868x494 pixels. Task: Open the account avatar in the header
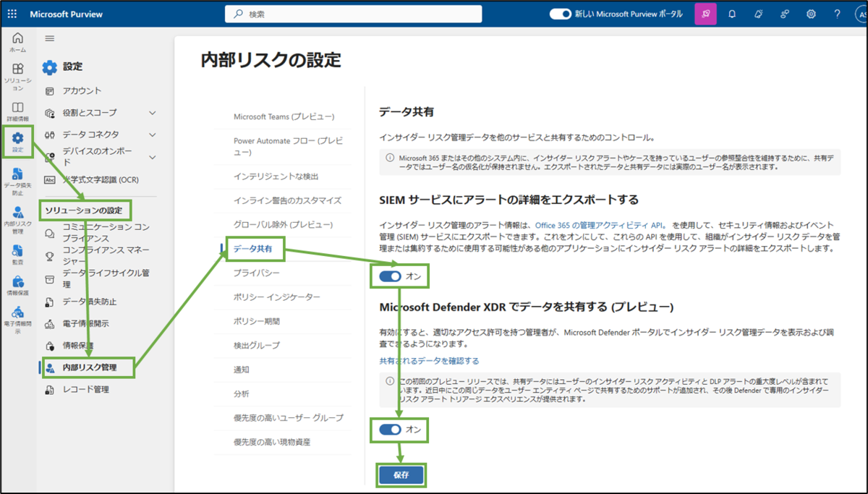coord(861,14)
